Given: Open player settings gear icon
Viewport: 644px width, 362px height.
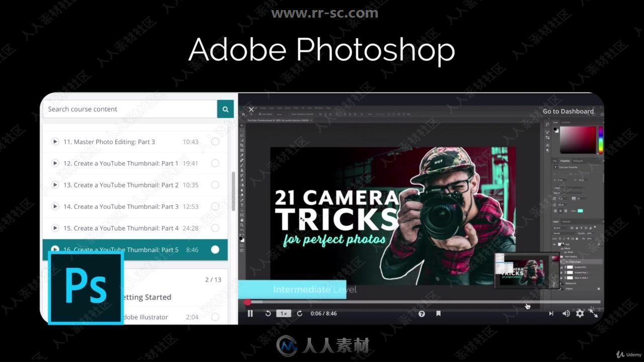Looking at the screenshot, I should pyautogui.click(x=580, y=313).
